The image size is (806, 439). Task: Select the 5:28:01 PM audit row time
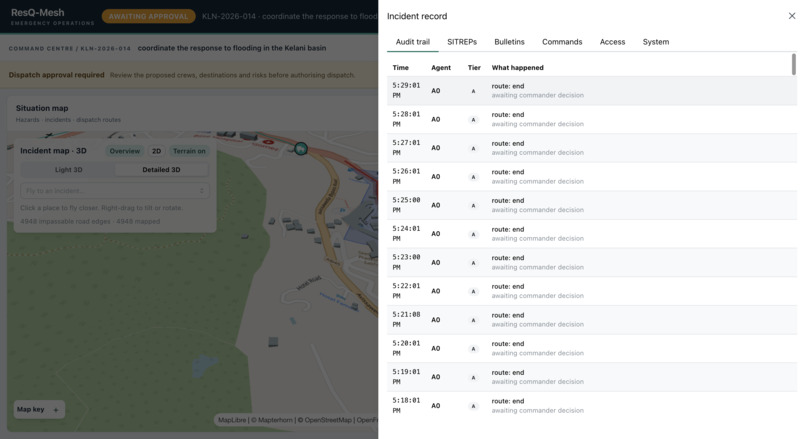pyautogui.click(x=406, y=119)
